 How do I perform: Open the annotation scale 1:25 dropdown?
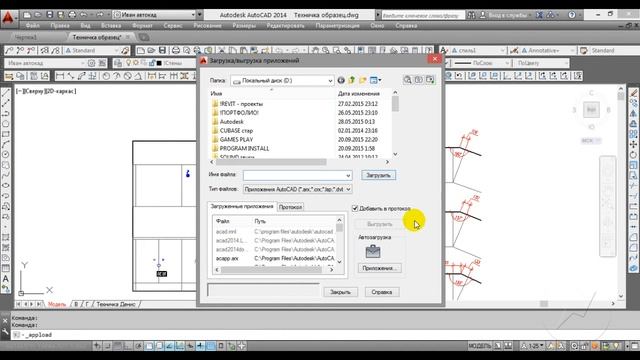click(533, 346)
